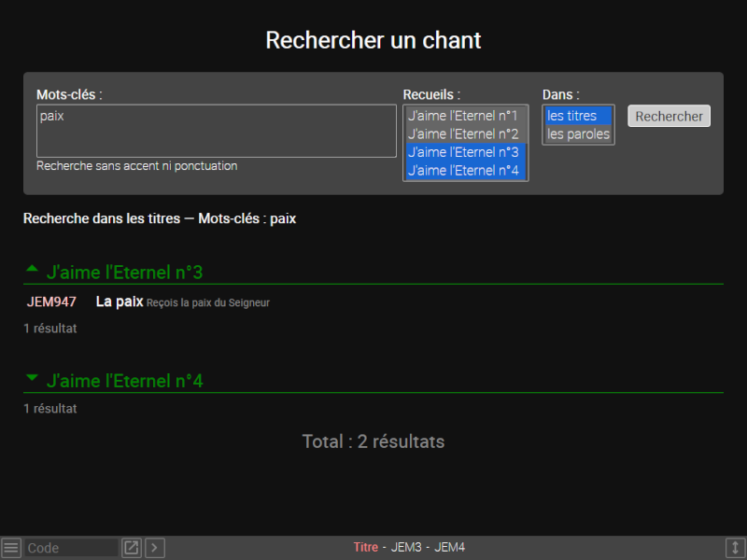Jump to JEM4 in the bottom bar
747x560 pixels.
tap(449, 548)
